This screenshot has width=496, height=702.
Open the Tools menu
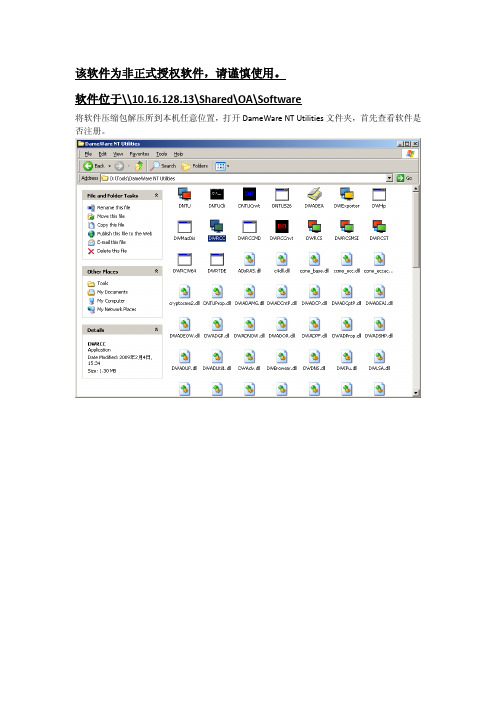(x=162, y=154)
